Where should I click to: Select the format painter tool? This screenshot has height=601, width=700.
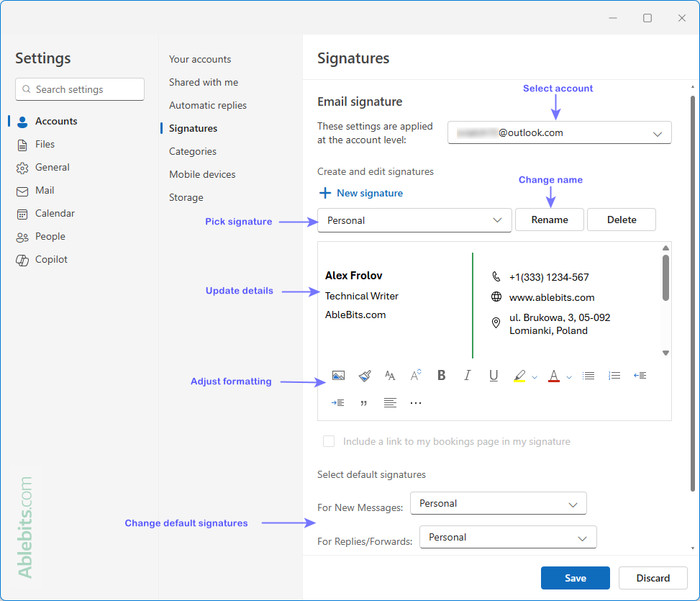click(364, 375)
